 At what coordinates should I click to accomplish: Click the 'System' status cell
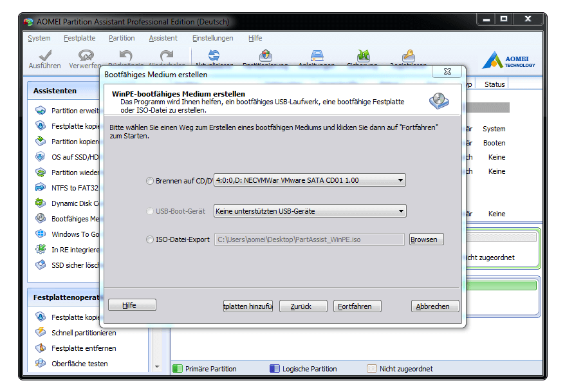pyautogui.click(x=494, y=129)
